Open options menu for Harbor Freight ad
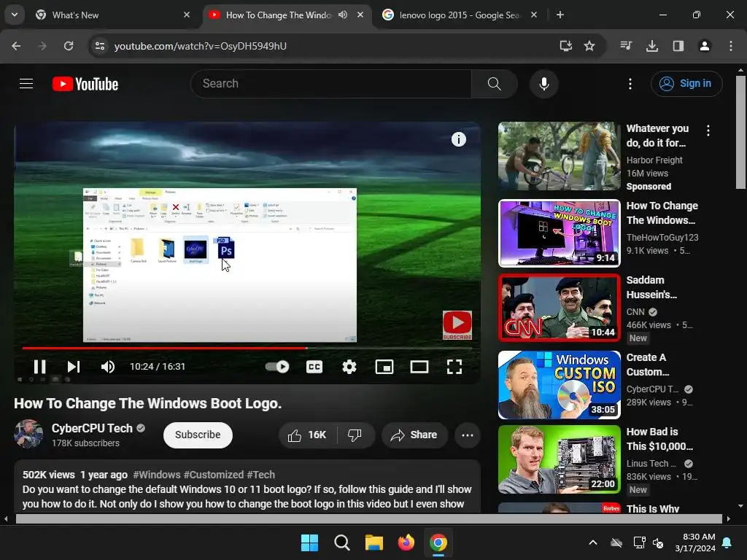This screenshot has height=560, width=747. [708, 131]
